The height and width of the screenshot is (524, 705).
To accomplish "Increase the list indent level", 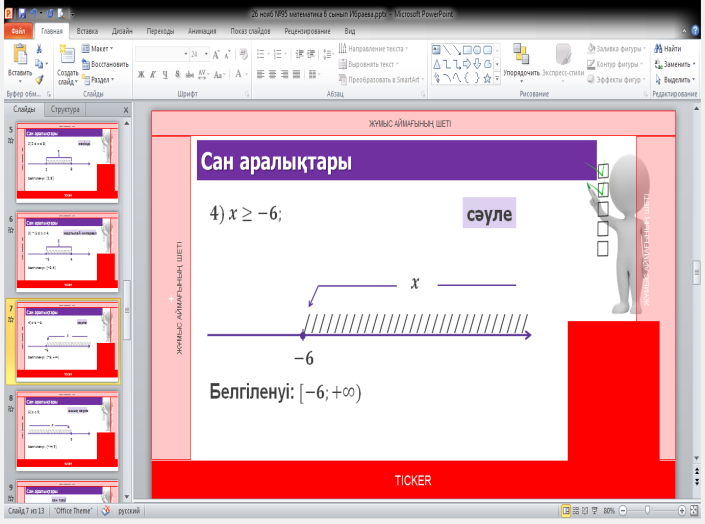I will pyautogui.click(x=311, y=55).
